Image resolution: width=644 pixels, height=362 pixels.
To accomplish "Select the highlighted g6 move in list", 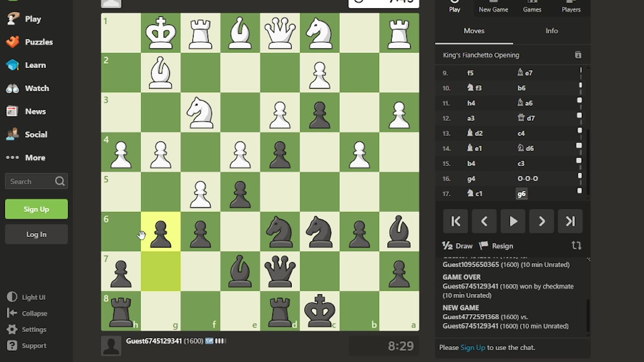I will tap(521, 194).
